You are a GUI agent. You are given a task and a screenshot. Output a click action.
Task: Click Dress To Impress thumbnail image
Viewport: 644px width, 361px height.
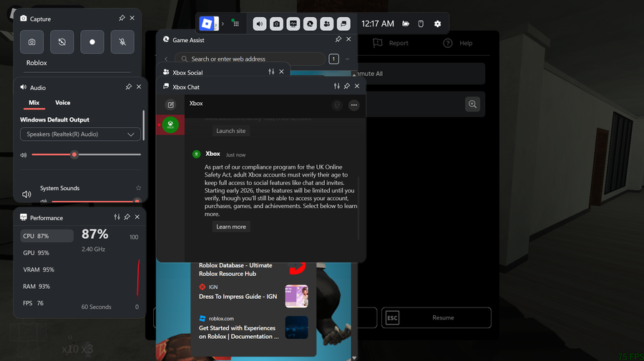(296, 296)
